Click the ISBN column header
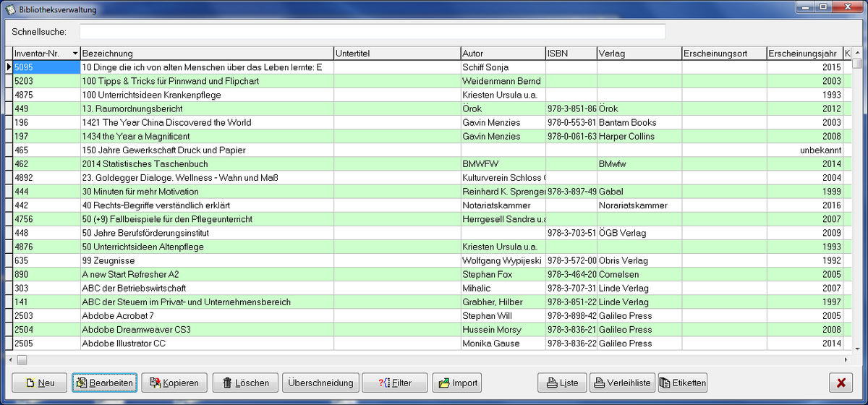Viewport: 868px width, 405px height. click(571, 54)
